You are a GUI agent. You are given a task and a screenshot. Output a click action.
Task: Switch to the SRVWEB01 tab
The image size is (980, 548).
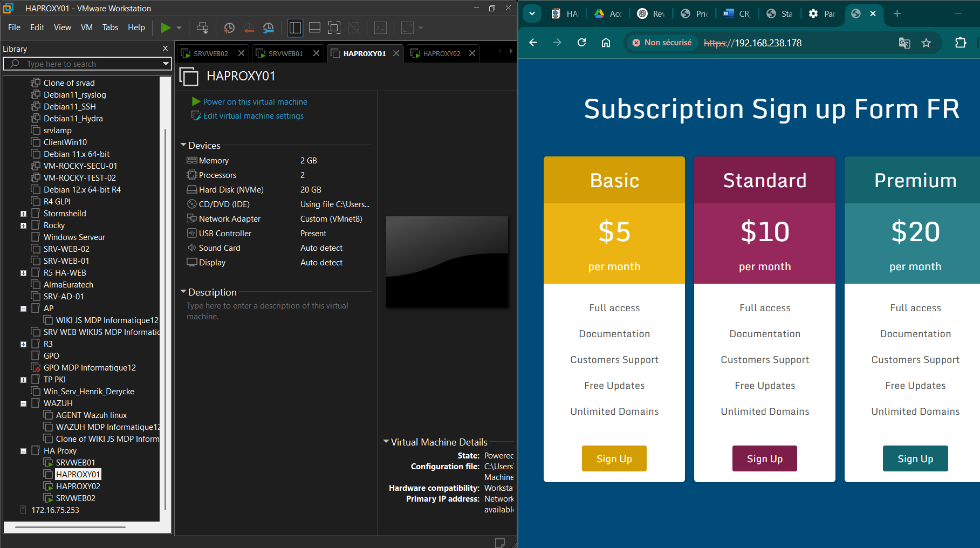click(x=286, y=53)
